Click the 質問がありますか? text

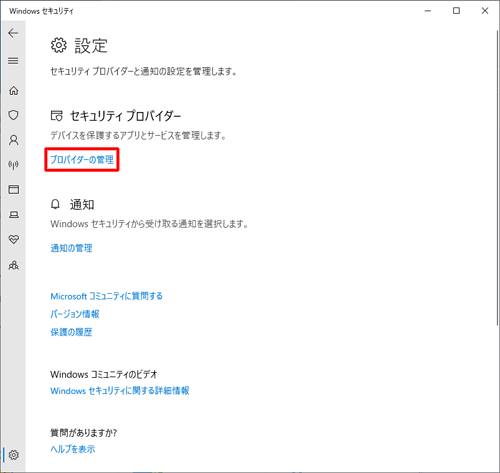(x=84, y=433)
